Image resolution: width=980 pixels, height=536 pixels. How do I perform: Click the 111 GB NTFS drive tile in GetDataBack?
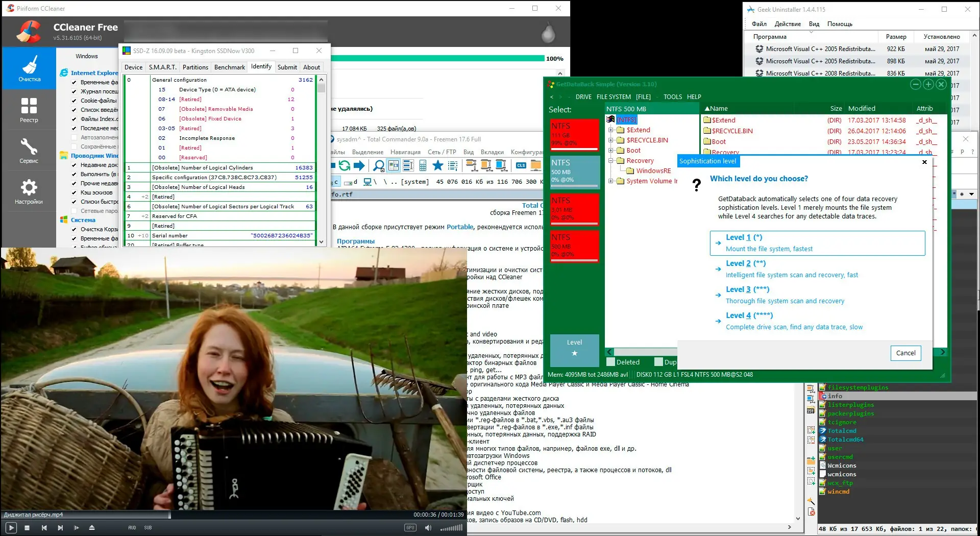pyautogui.click(x=574, y=135)
